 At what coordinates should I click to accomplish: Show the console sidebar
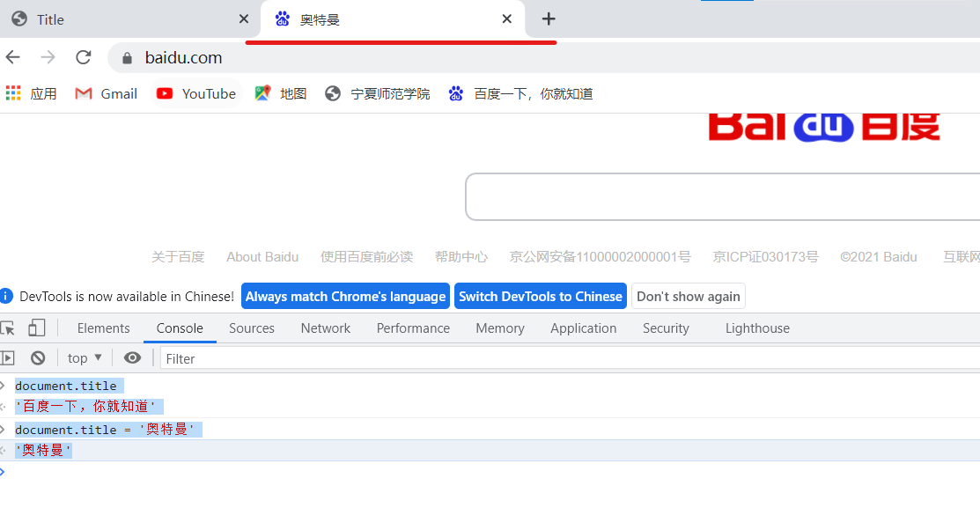tap(8, 358)
